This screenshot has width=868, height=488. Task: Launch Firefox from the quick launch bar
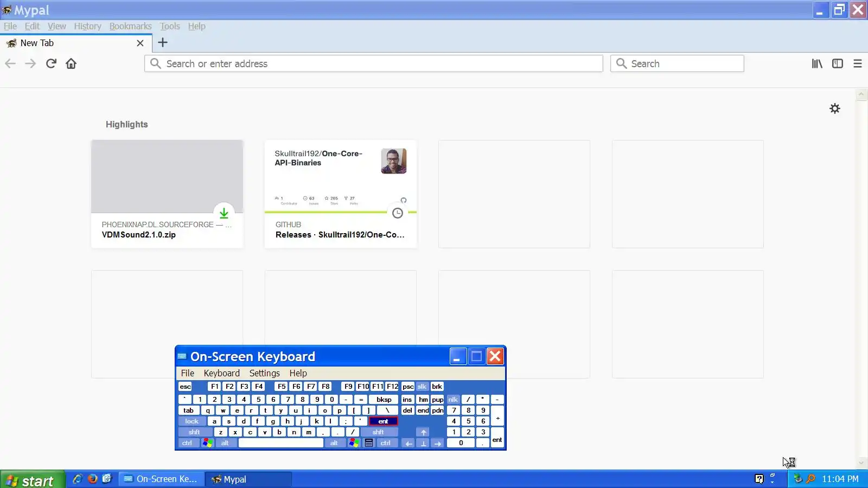pyautogui.click(x=92, y=479)
